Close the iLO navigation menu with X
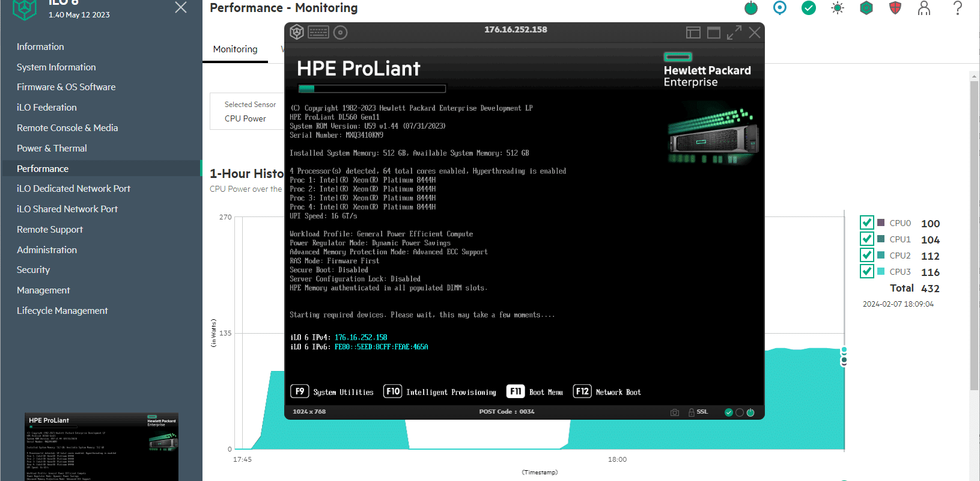This screenshot has height=481, width=980. (x=181, y=7)
